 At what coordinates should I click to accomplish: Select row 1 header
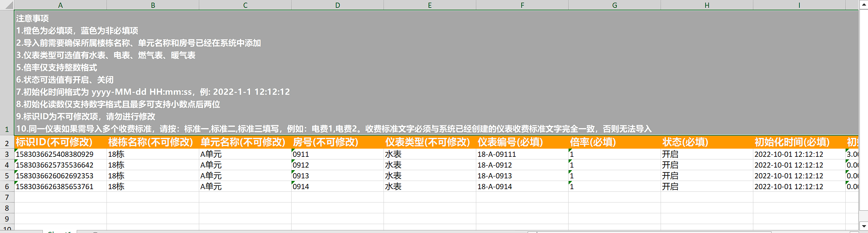[x=7, y=72]
